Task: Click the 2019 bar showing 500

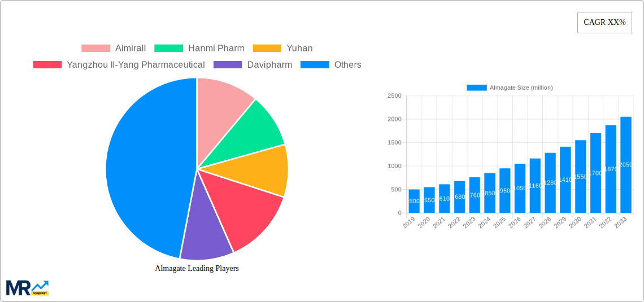Action: coord(415,201)
